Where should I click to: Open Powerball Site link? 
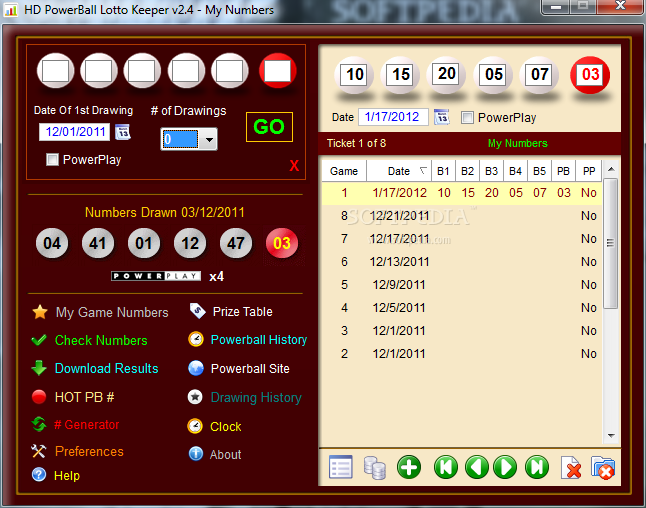click(250, 369)
